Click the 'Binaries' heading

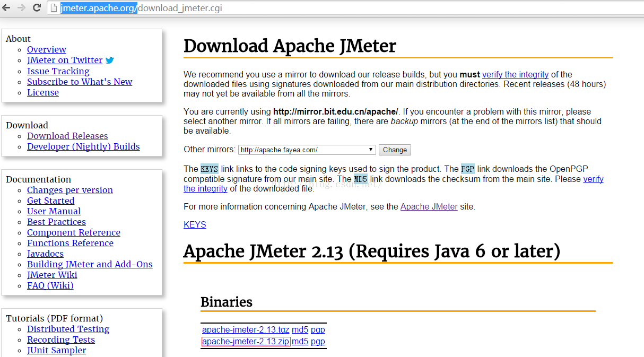[227, 302]
